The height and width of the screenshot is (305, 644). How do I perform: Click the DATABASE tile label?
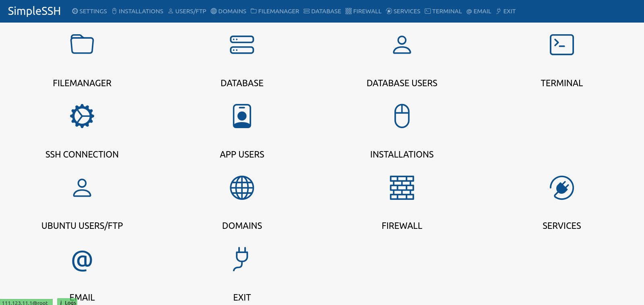[242, 83]
